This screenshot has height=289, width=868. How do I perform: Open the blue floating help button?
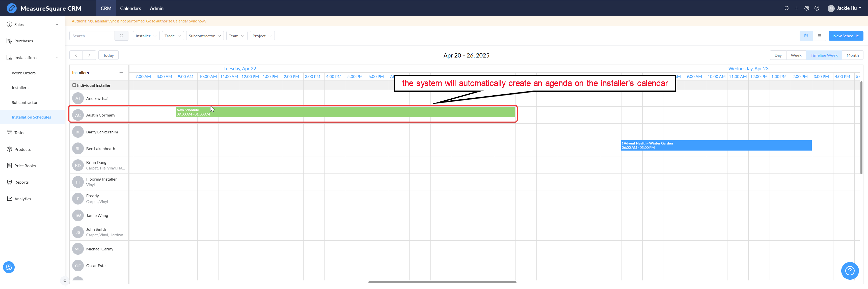coord(850,271)
